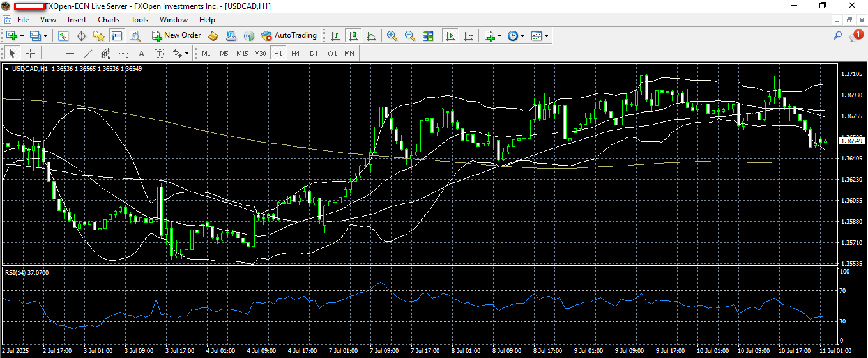This screenshot has height=358, width=868.
Task: Expand the Arrows dropdown arrow
Action: 187,53
